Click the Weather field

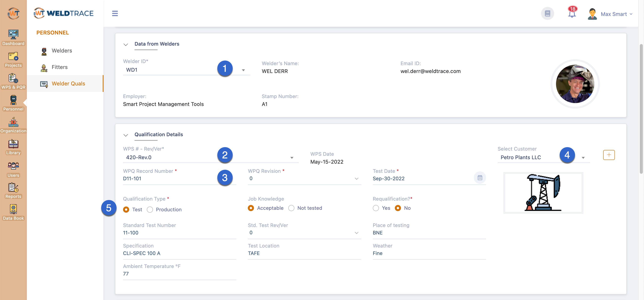pyautogui.click(x=429, y=253)
